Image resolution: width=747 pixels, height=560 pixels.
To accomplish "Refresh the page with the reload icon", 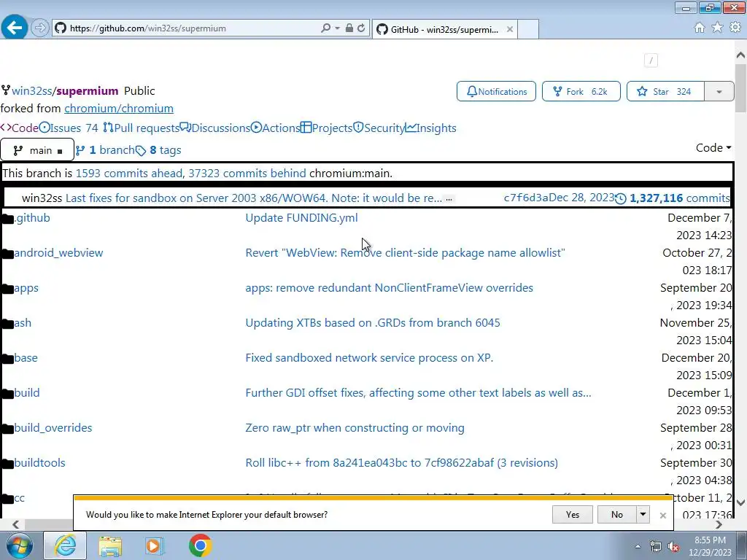I will click(361, 28).
